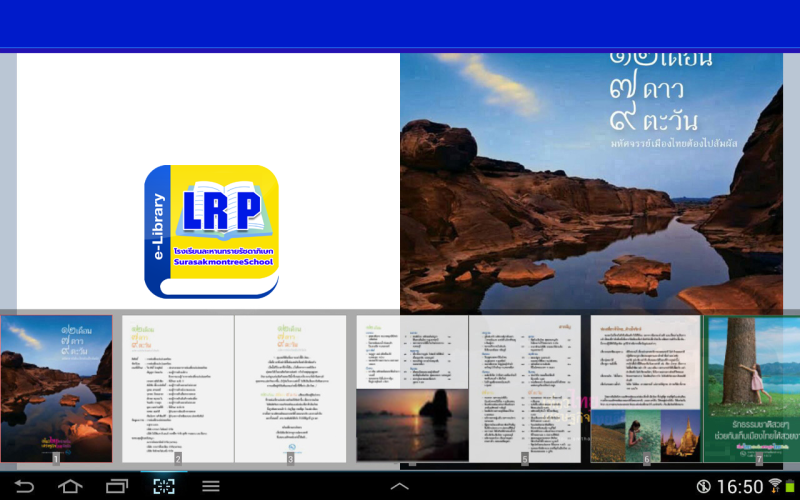The image size is (800, 500).
Task: Select page 1 cover thumbnail
Action: click(x=57, y=388)
